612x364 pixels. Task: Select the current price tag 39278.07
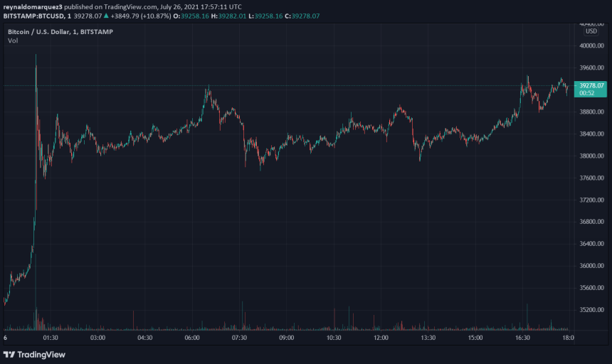pyautogui.click(x=591, y=89)
